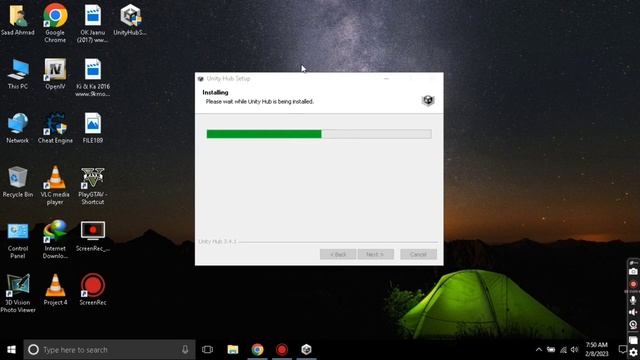Click the Next > button in the installer
Image resolution: width=640 pixels, height=360 pixels.
[x=376, y=254]
